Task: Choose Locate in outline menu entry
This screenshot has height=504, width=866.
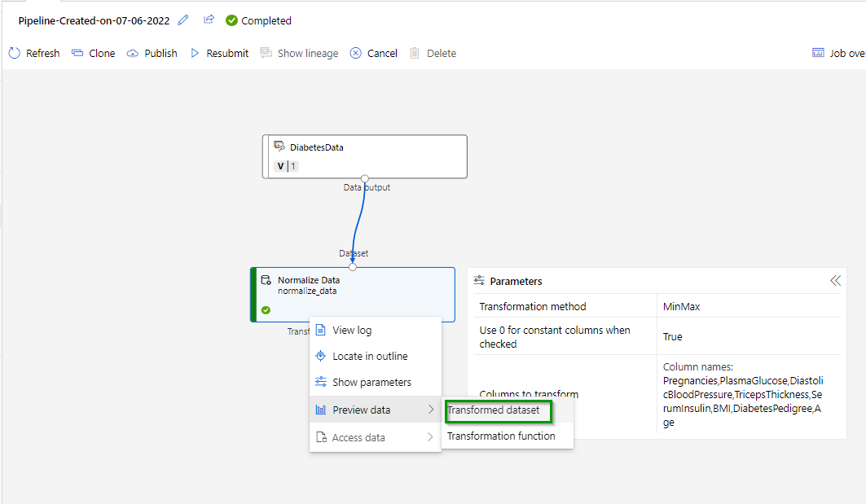Action: [369, 356]
